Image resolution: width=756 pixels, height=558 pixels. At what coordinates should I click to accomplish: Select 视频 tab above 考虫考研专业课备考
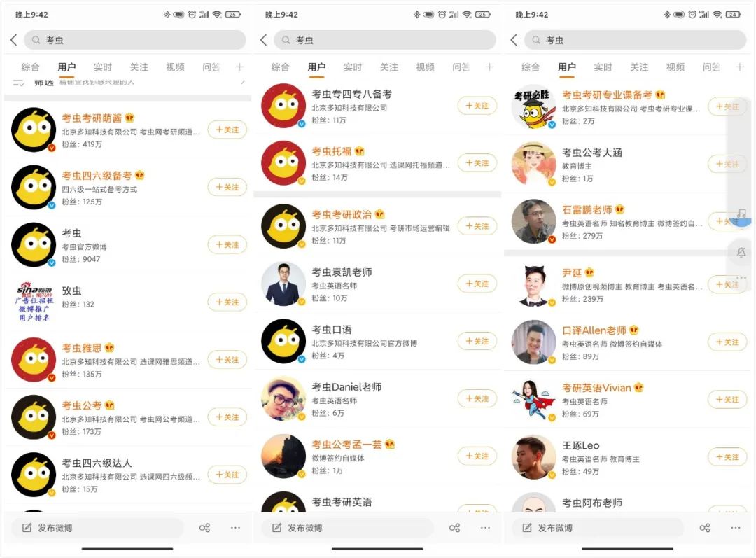click(675, 67)
